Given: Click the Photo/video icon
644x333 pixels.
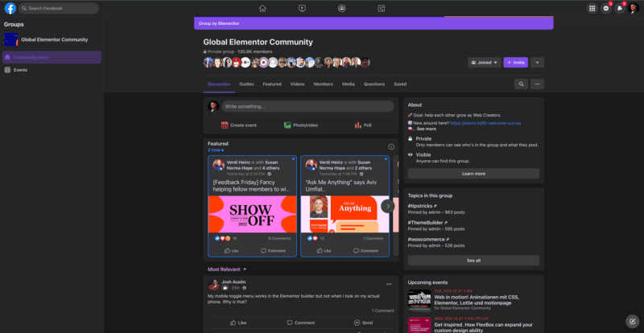Looking at the screenshot, I should (x=287, y=125).
